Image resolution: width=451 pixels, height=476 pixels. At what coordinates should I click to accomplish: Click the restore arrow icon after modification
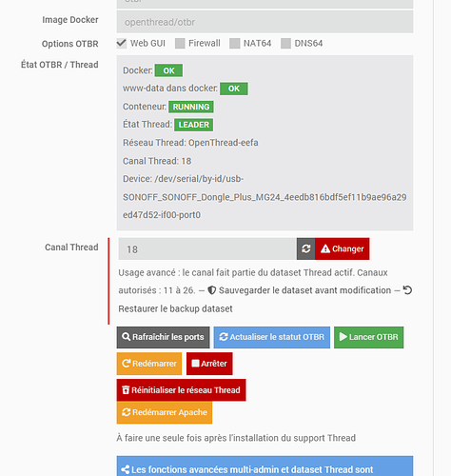(x=407, y=290)
